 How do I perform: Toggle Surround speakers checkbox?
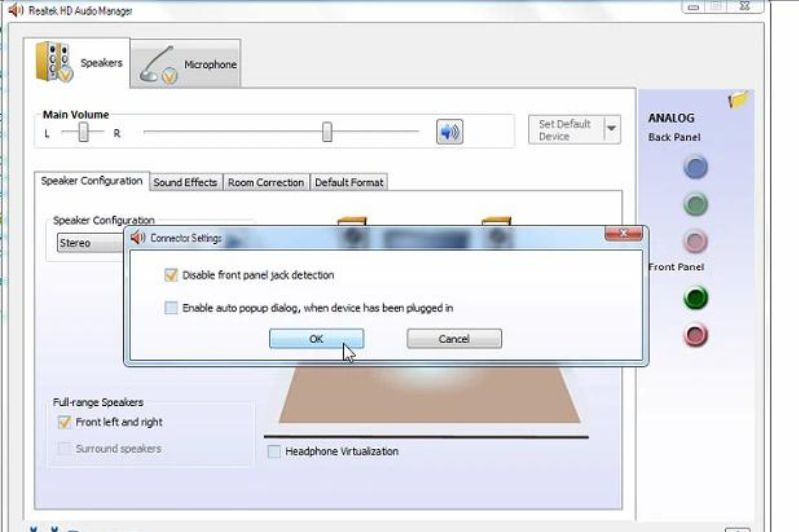[64, 448]
